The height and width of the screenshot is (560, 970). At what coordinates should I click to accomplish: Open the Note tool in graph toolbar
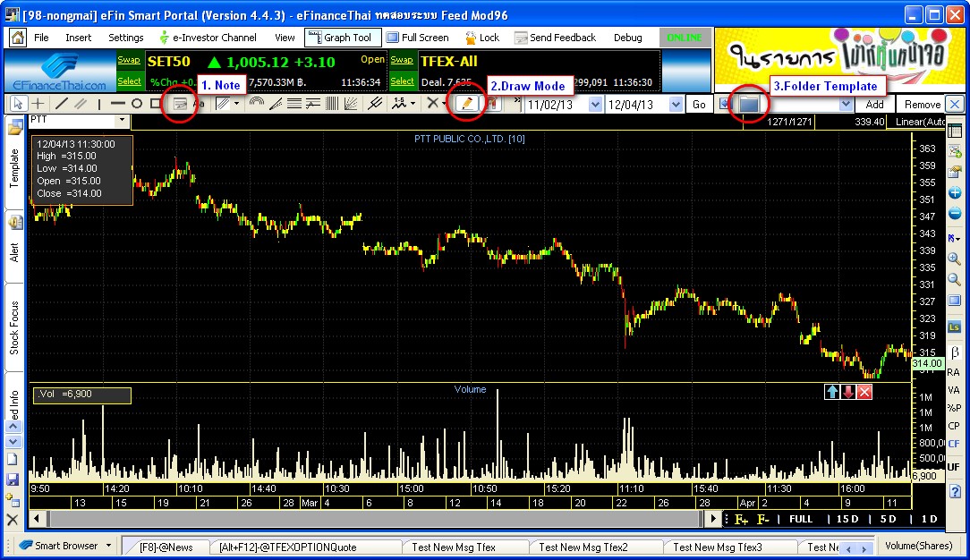pyautogui.click(x=179, y=104)
